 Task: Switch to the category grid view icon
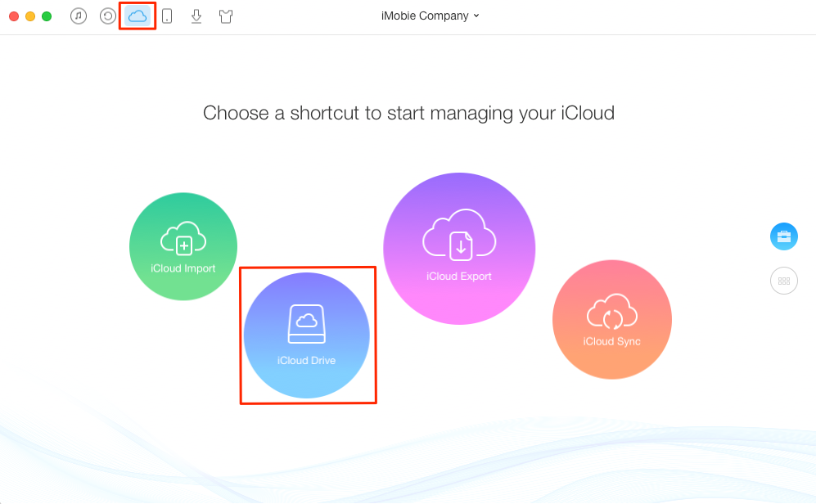(x=784, y=281)
